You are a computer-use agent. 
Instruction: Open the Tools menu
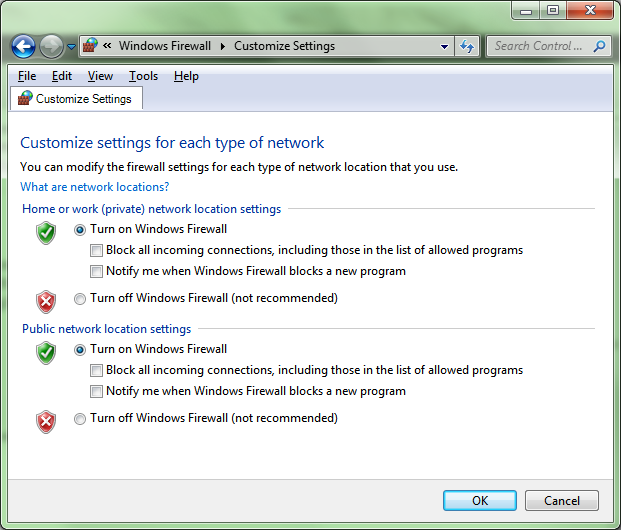point(143,76)
